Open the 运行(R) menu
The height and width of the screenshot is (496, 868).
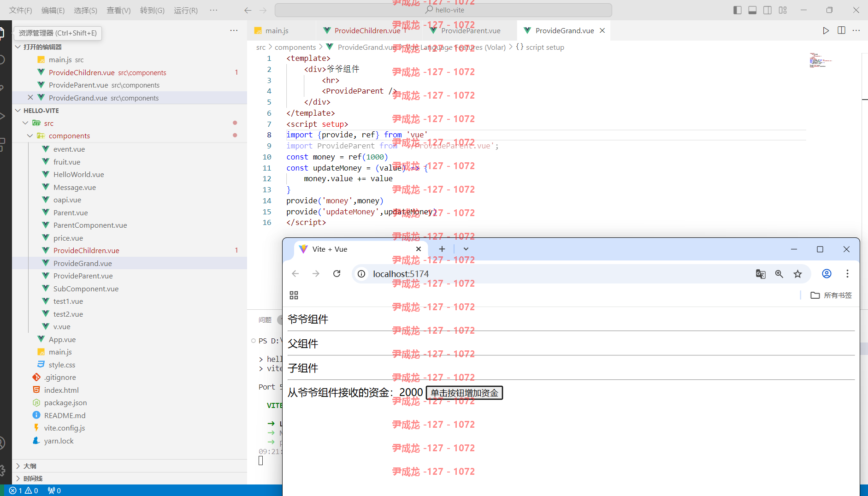[186, 10]
